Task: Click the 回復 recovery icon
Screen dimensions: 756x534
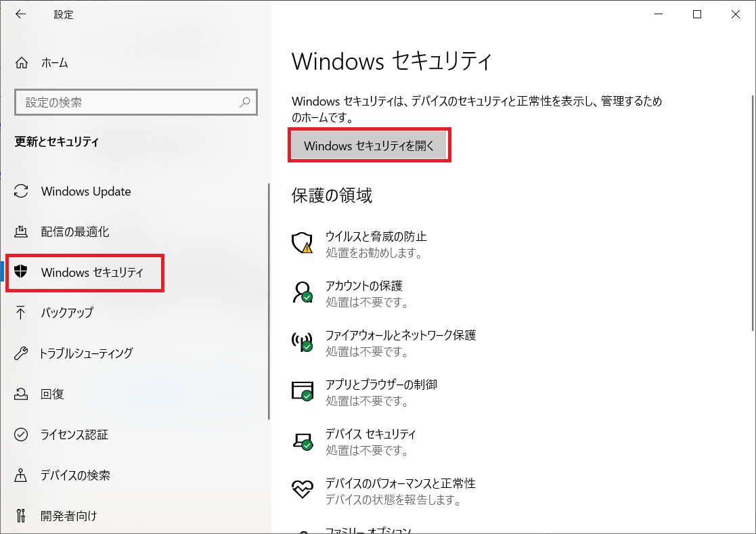Action: 21,394
